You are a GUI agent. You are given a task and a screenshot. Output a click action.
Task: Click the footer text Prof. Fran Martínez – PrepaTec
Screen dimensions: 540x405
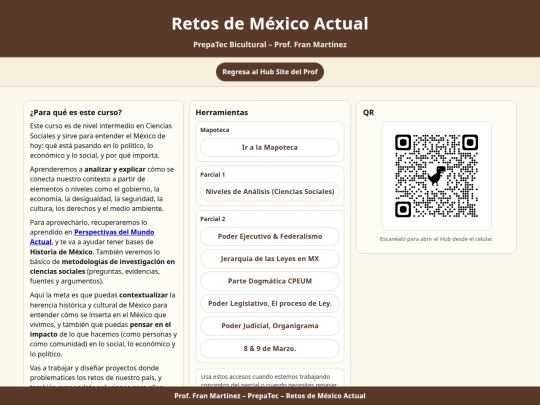pyautogui.click(x=270, y=396)
